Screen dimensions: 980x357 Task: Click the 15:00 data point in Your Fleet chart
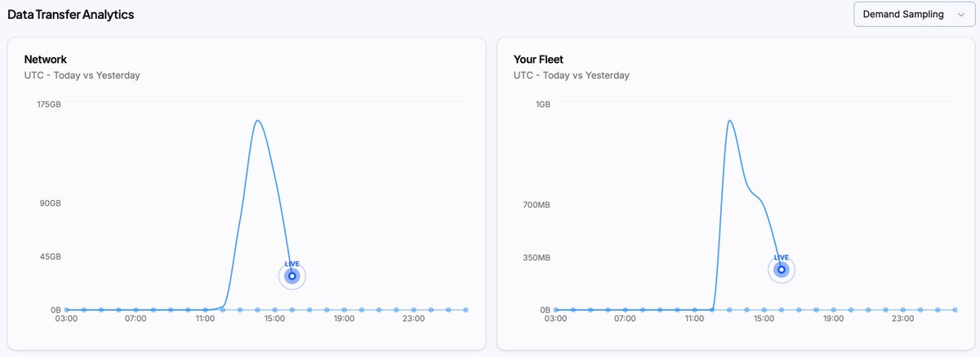(x=764, y=310)
